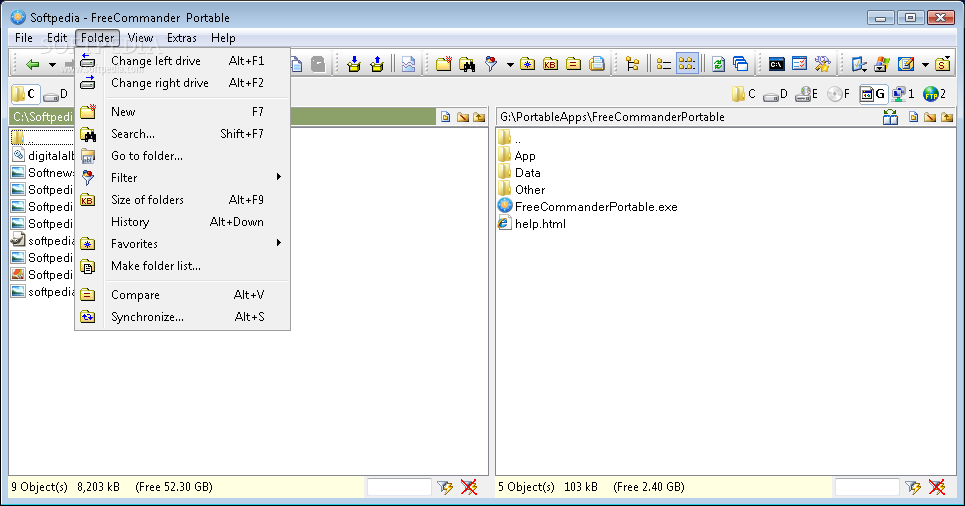The height and width of the screenshot is (506, 965).
Task: Expand the Favorites submenu entry
Action: coord(182,244)
